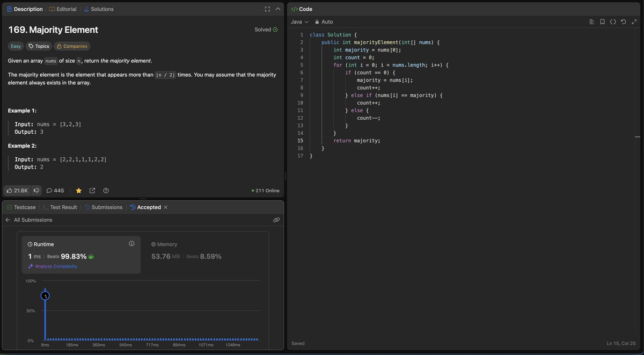Open the Solutions tab
This screenshot has height=355, width=644.
(98, 9)
